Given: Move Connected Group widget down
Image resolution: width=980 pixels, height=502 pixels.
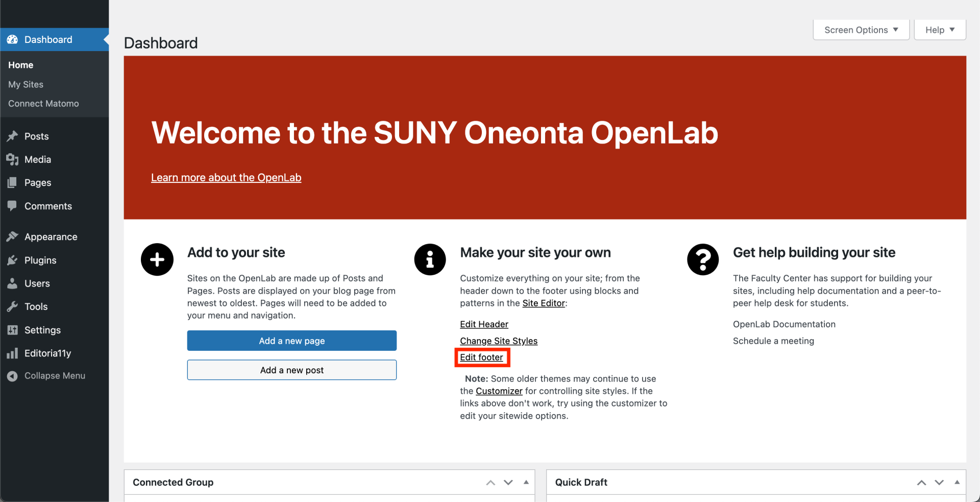Looking at the screenshot, I should [508, 483].
